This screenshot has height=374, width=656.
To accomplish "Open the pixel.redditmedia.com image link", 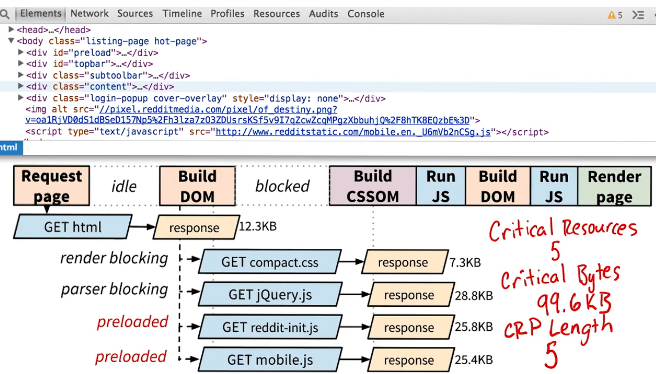I will click(x=247, y=115).
